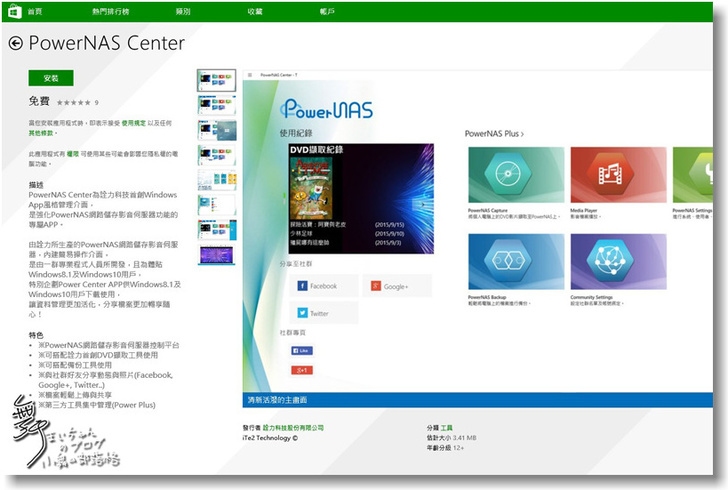Click the star rating beside 免費
728x490 pixels.
(74, 103)
